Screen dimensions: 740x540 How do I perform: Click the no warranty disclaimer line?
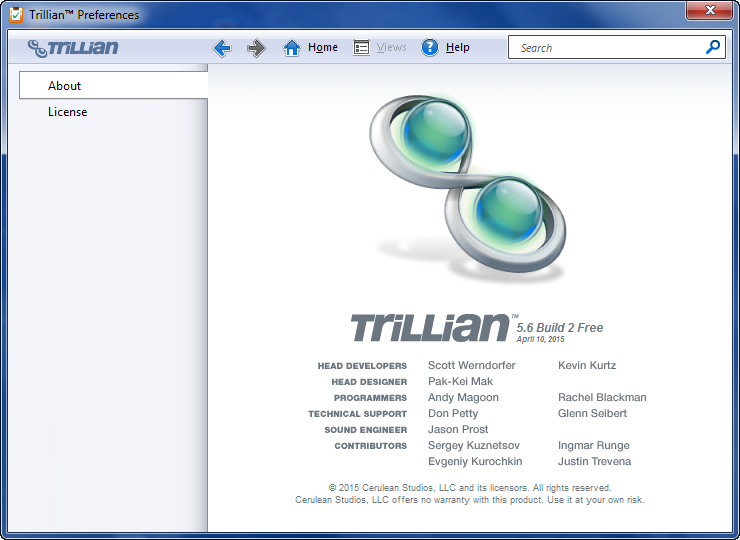coord(470,500)
